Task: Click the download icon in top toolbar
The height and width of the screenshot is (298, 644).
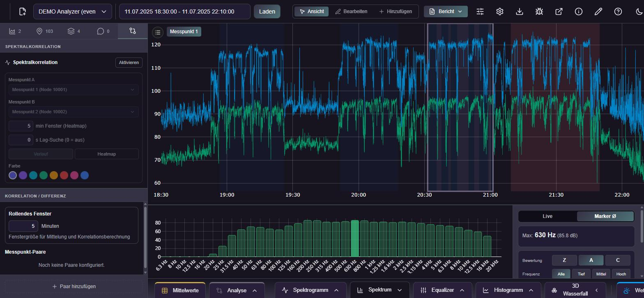Action: [520, 11]
